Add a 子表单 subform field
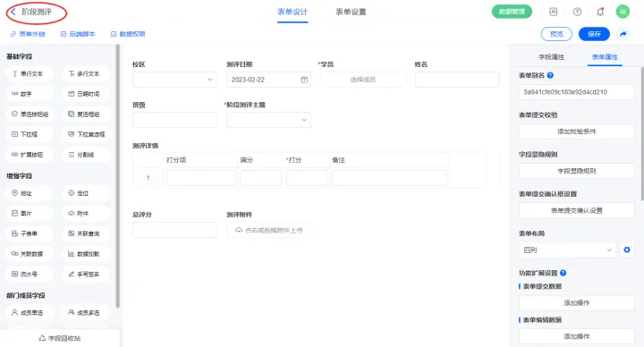 tap(30, 233)
